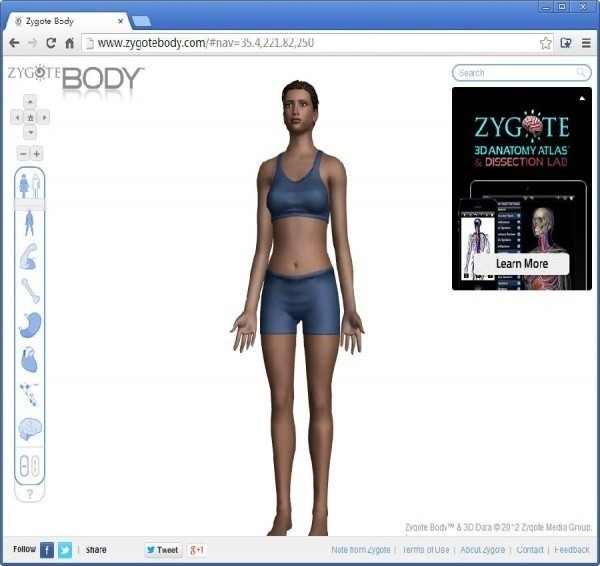Select the muscular system arm icon

[x=29, y=257]
